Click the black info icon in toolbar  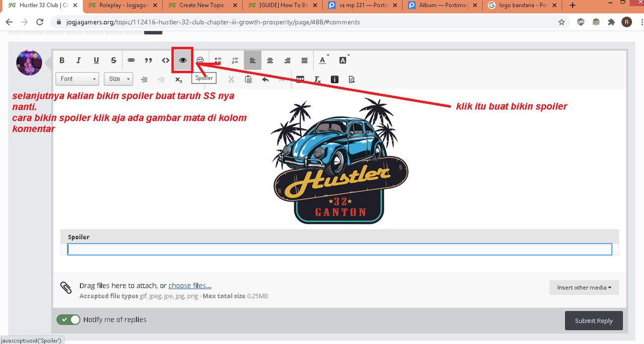pyautogui.click(x=335, y=79)
